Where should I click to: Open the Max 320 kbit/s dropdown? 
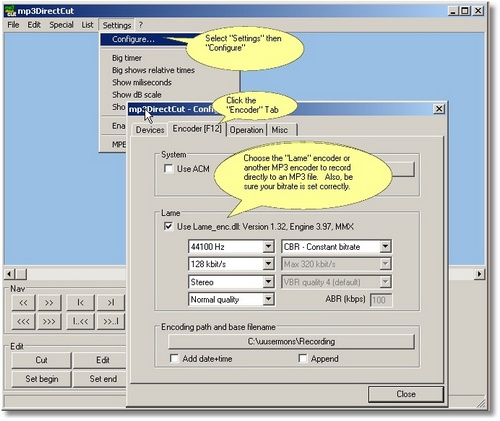pyautogui.click(x=385, y=264)
